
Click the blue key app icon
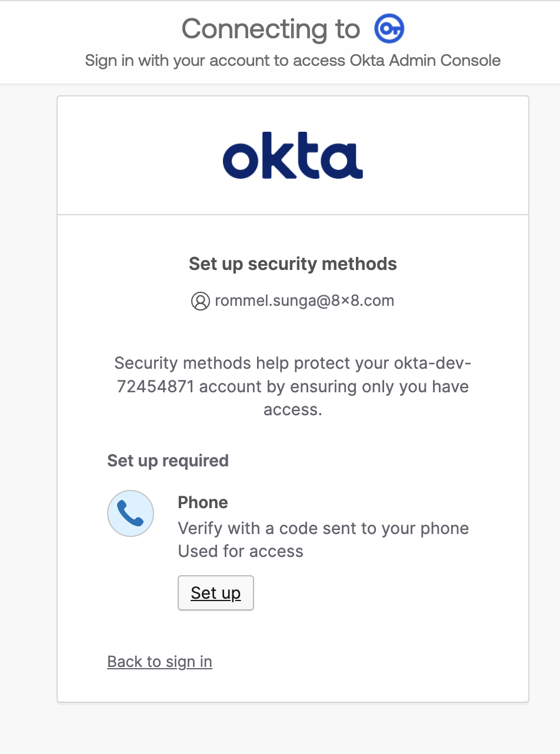(389, 29)
